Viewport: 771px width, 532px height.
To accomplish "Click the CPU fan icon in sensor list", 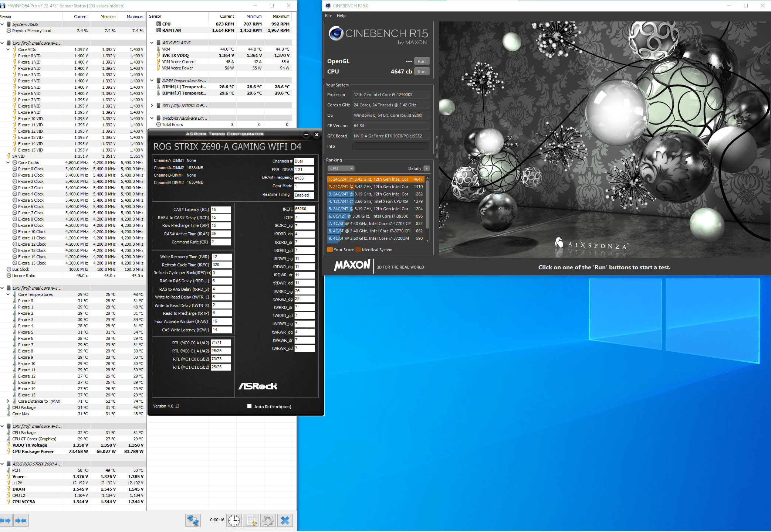I will tap(159, 24).
